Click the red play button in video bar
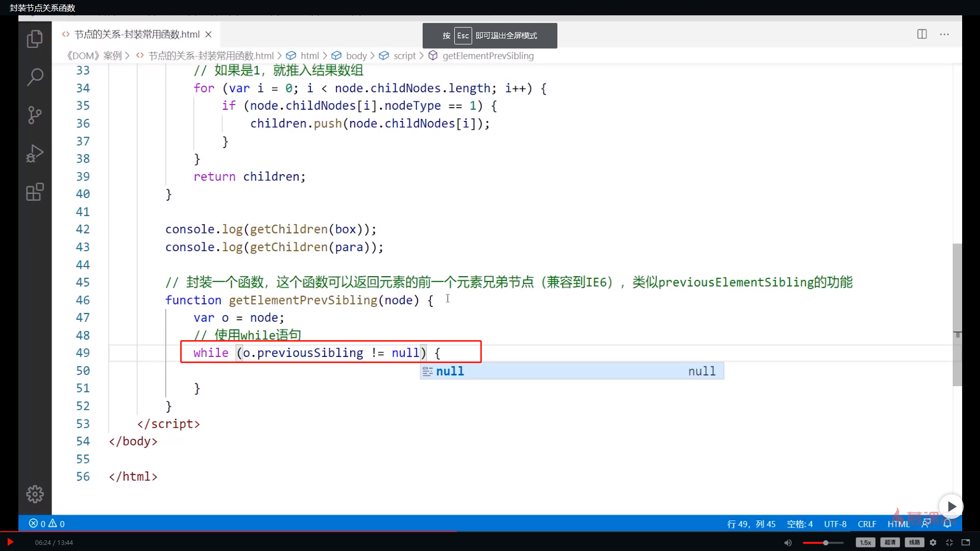 [10, 542]
